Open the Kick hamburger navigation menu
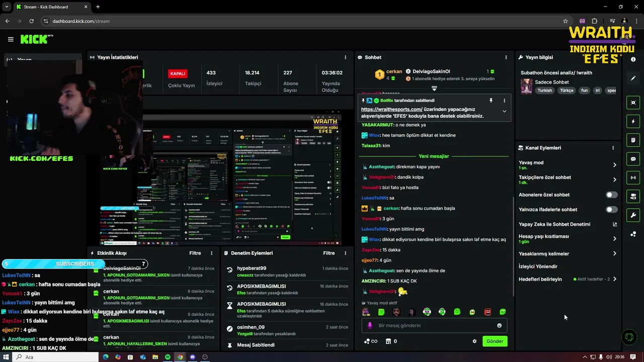 (x=11, y=39)
